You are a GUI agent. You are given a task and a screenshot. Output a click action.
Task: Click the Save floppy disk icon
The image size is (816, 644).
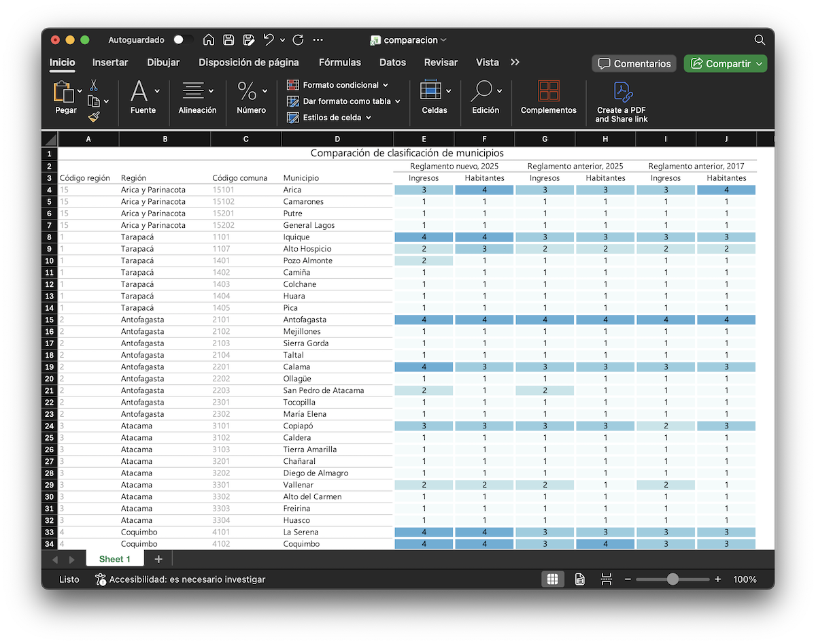[228, 40]
